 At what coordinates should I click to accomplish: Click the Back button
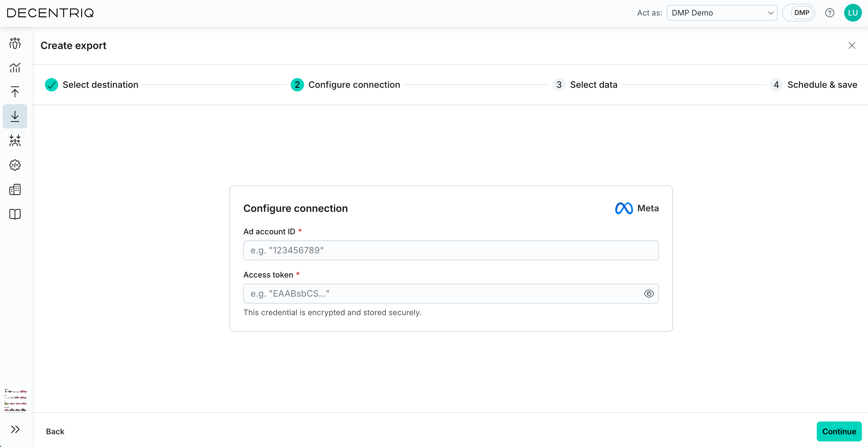tap(55, 431)
